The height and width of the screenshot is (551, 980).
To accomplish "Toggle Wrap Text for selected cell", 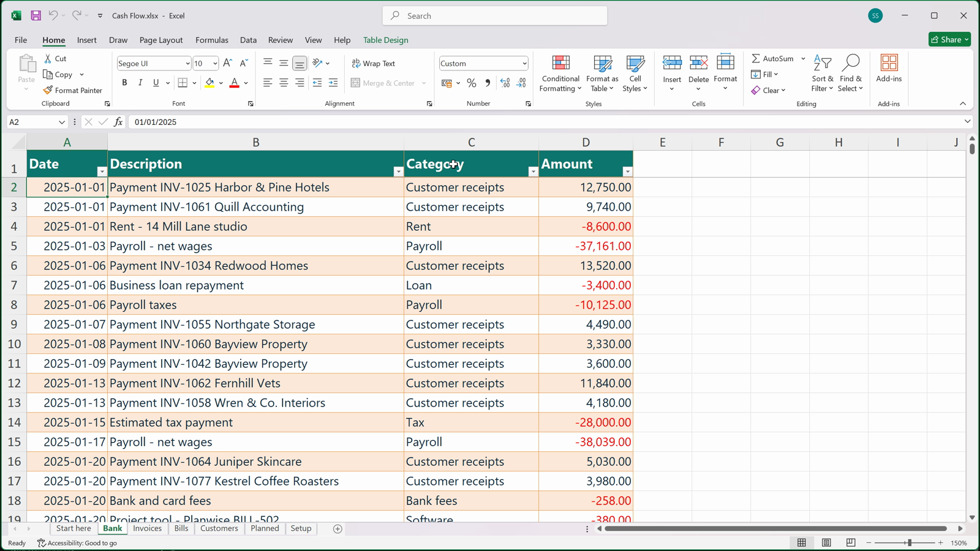I will tap(374, 63).
